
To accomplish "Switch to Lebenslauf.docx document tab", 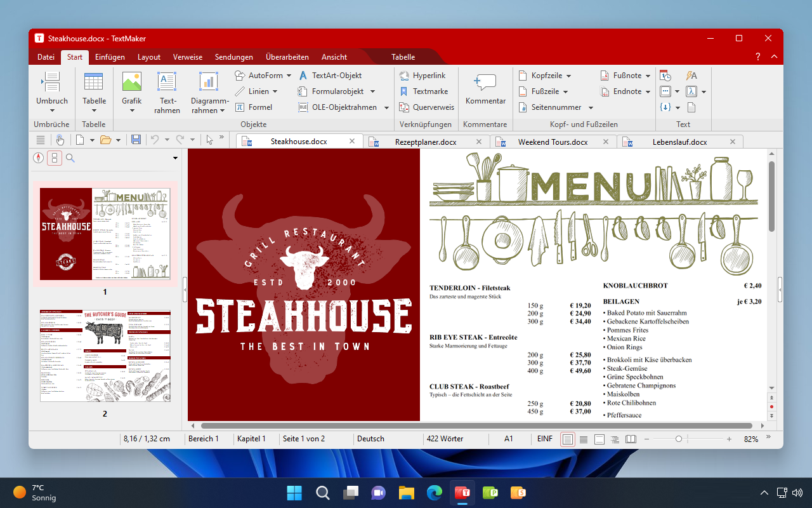I will click(679, 142).
